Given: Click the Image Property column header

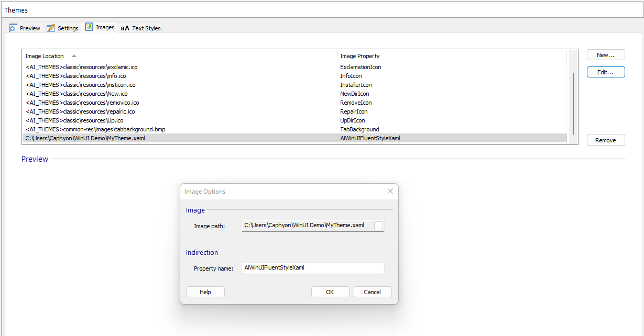Looking at the screenshot, I should (x=452, y=56).
